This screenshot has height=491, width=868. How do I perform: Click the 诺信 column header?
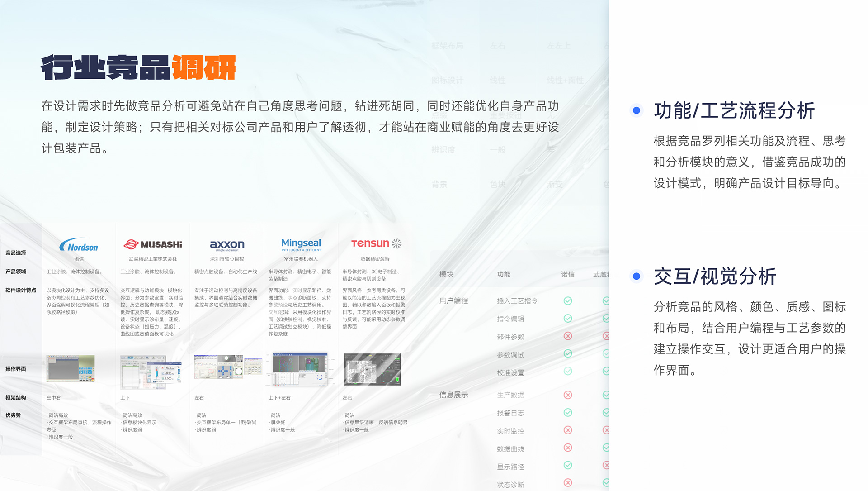click(567, 274)
